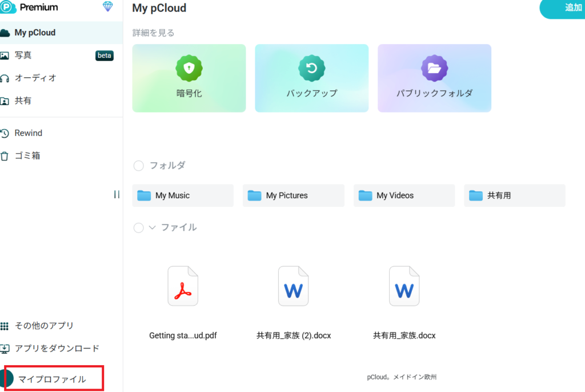Open the My Pictures folder
Screen dimensions: 585x392
pos(293,195)
